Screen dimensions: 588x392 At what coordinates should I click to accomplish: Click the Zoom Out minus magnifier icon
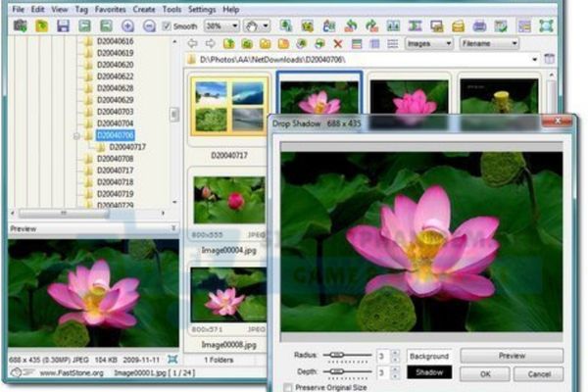149,25
